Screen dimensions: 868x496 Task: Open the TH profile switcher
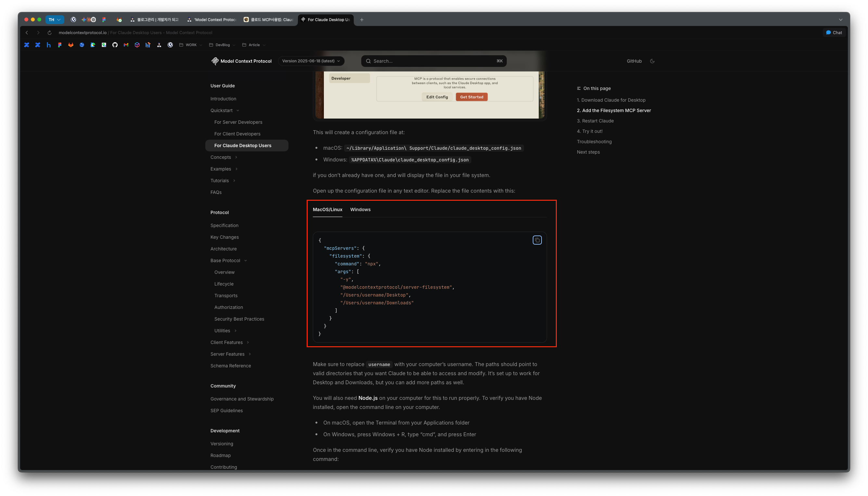[x=55, y=20]
